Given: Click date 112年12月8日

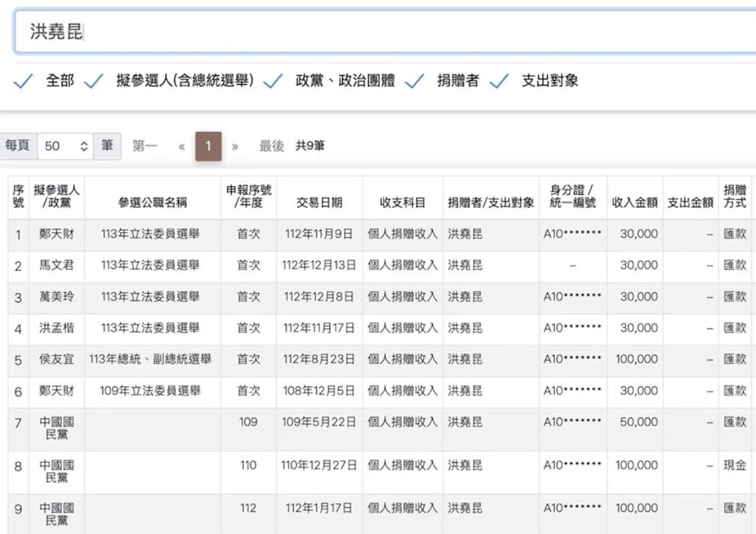Looking at the screenshot, I should pos(319,297).
